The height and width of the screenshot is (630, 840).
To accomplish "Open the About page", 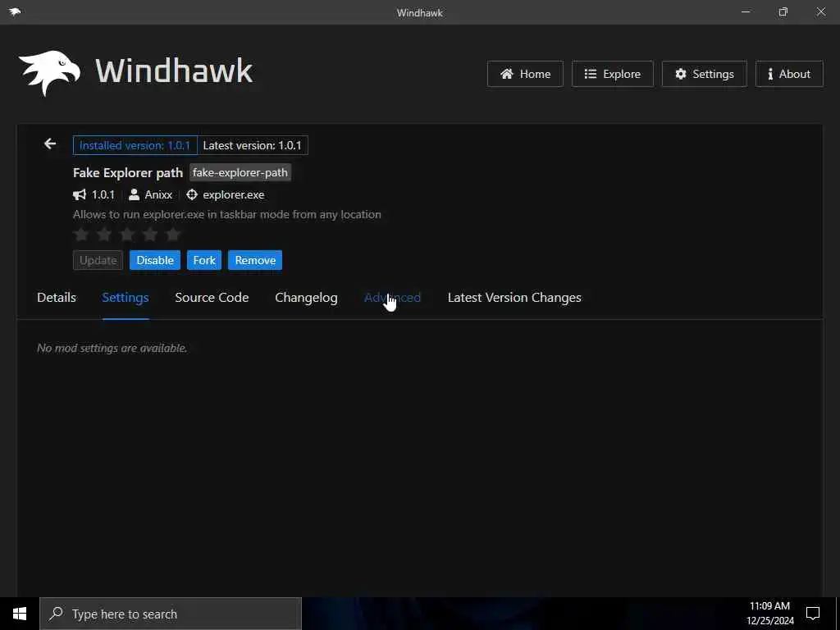I will pyautogui.click(x=789, y=74).
